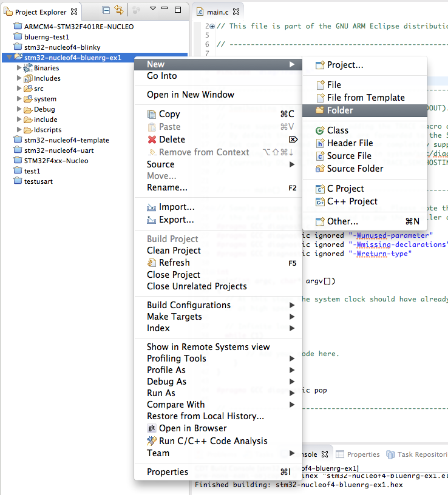Choose Project... in the New submenu

[x=365, y=65]
